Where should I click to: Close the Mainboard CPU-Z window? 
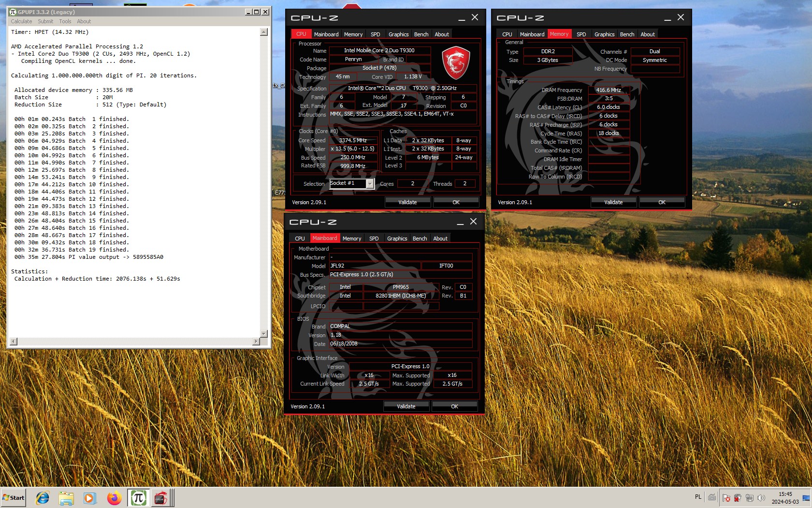click(x=473, y=222)
